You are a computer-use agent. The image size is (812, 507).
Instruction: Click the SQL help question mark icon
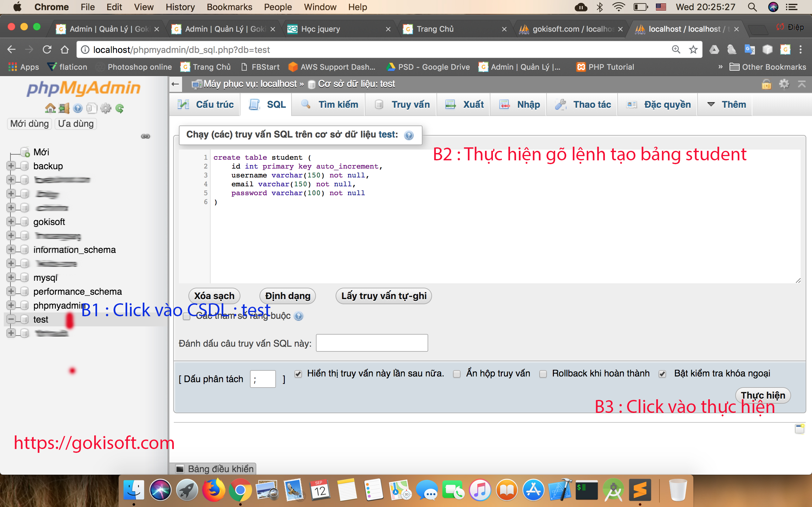coord(409,135)
